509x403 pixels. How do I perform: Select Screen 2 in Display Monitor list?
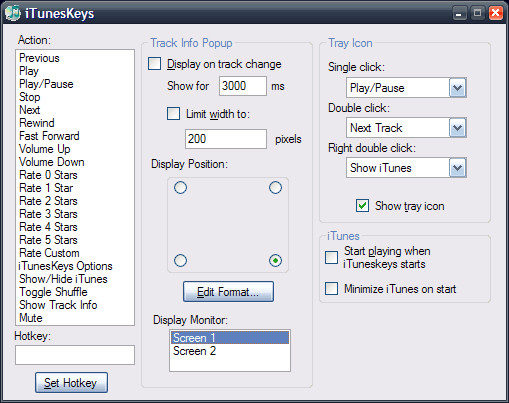pyautogui.click(x=230, y=351)
